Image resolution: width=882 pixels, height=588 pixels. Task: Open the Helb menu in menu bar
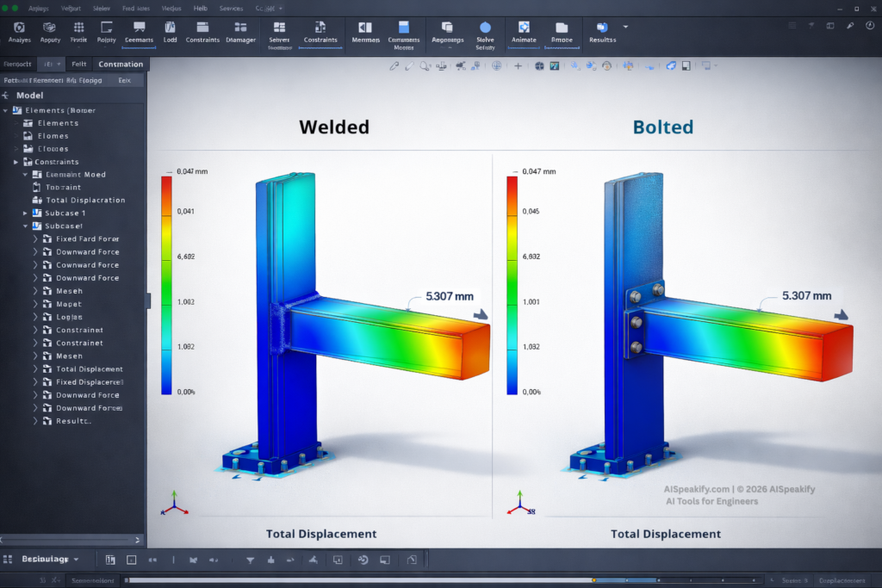[x=200, y=8]
